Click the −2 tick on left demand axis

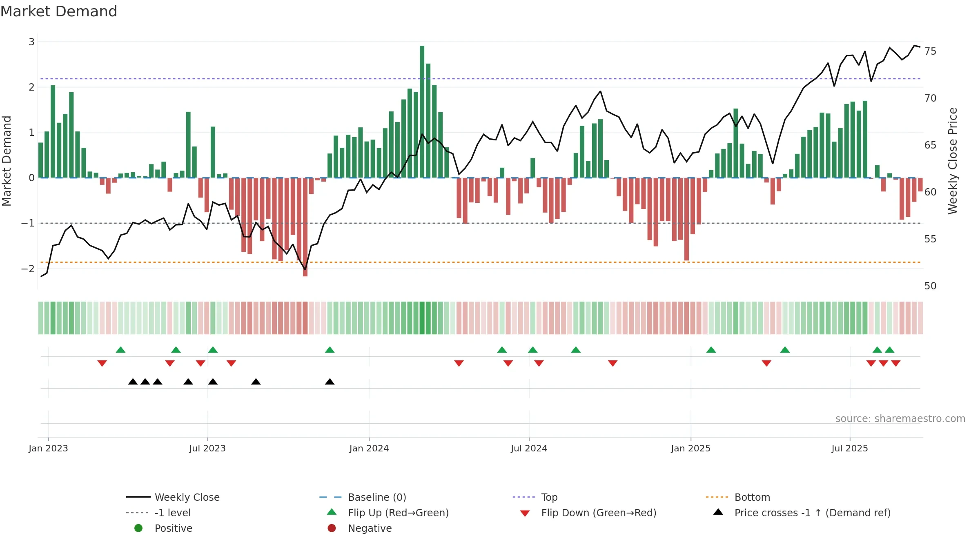point(28,269)
